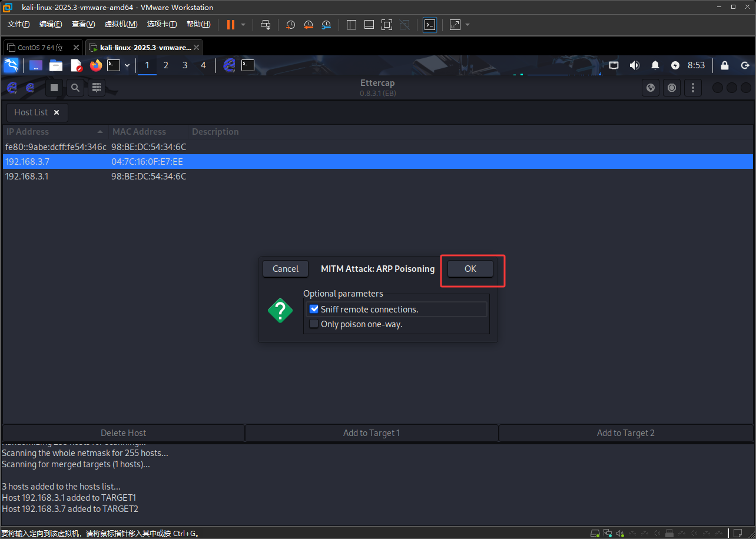This screenshot has height=539, width=756.
Task: Click the VMware pause virtual machine button
Action: pyautogui.click(x=230, y=25)
